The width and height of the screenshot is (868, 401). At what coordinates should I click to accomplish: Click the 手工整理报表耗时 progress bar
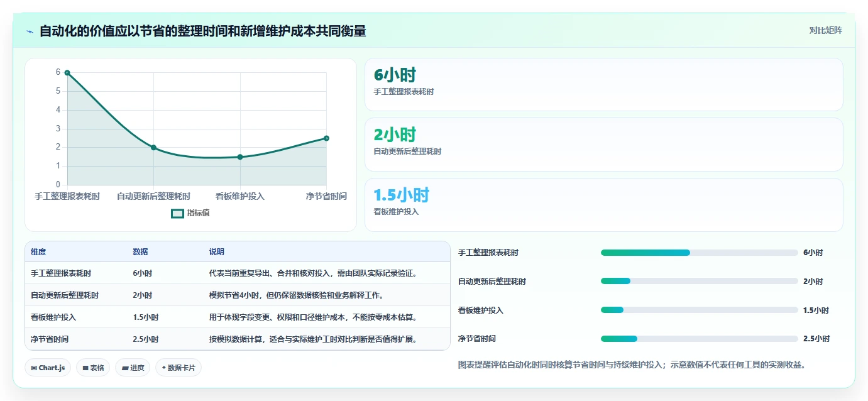pos(699,253)
